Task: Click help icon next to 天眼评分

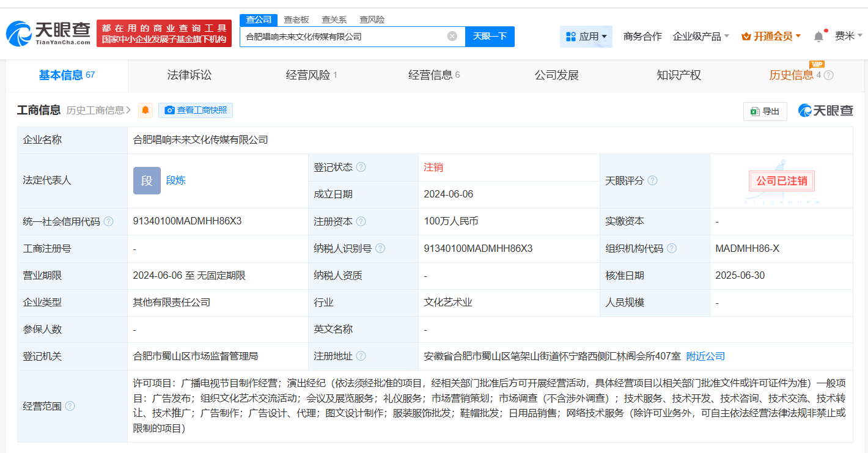Action: click(653, 181)
